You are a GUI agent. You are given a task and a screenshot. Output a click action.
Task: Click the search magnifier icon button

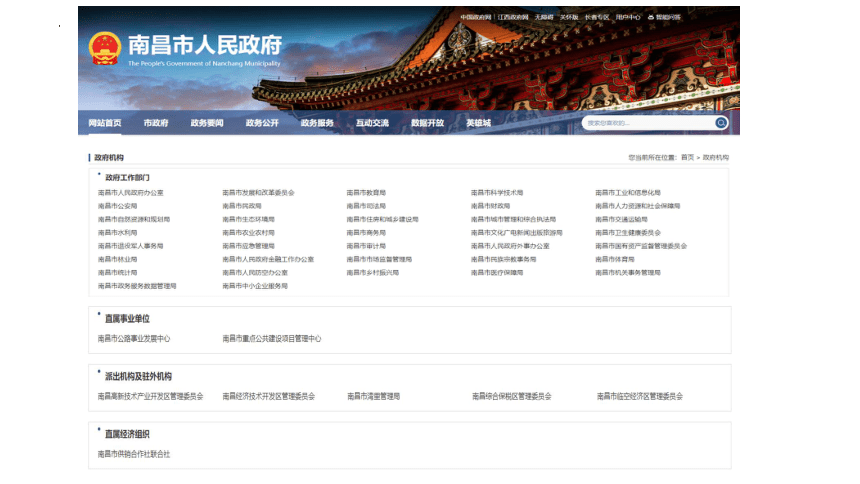pyautogui.click(x=721, y=123)
